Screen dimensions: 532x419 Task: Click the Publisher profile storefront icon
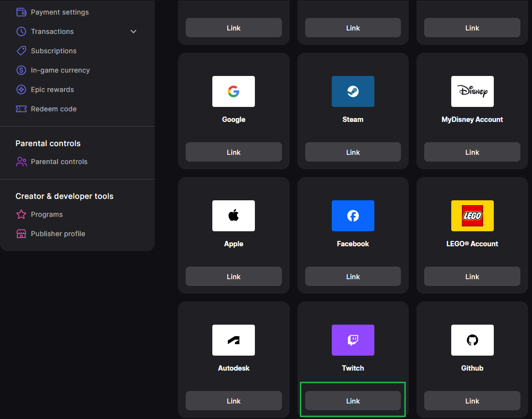pyautogui.click(x=21, y=234)
